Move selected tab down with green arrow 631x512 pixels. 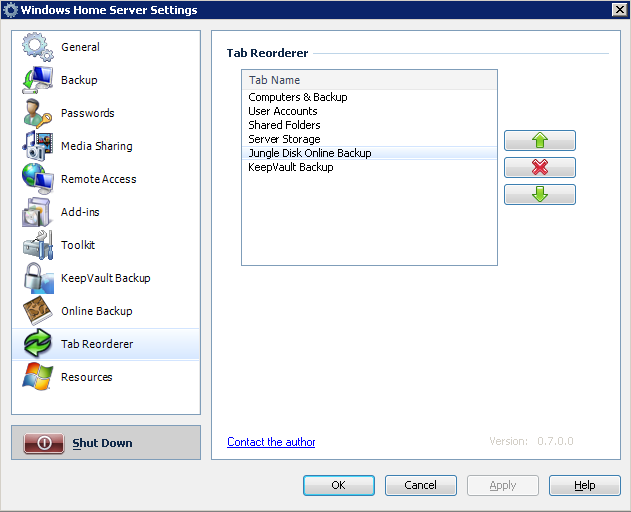(540, 194)
